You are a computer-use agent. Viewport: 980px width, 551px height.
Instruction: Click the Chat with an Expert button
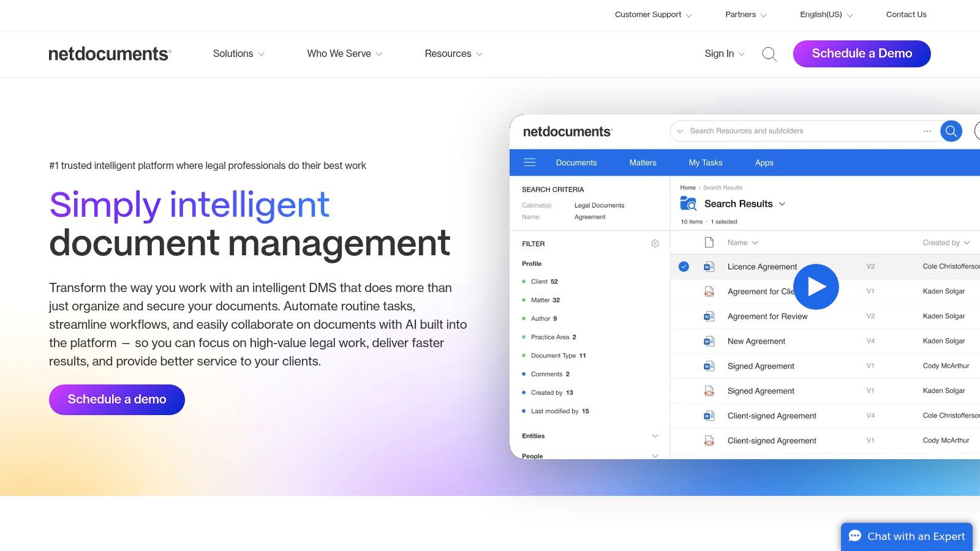point(907,536)
